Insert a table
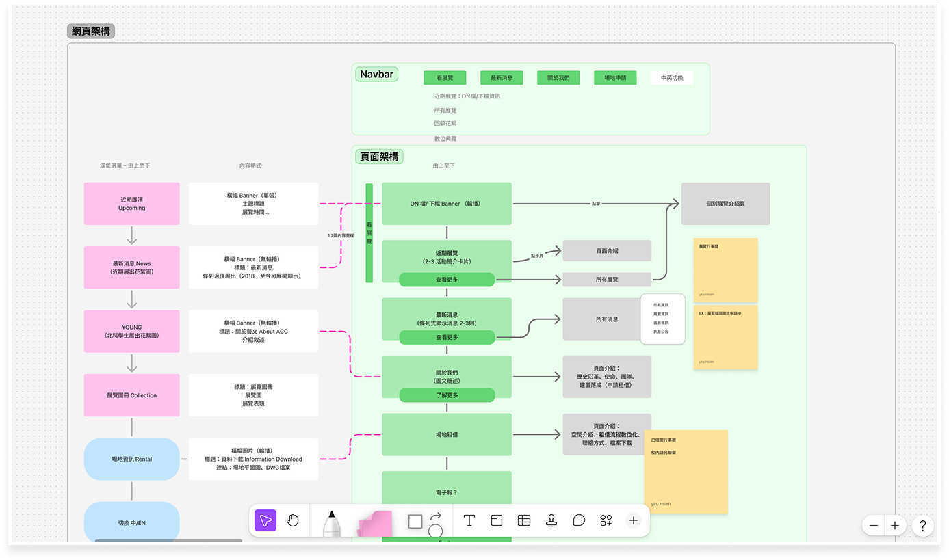 pyautogui.click(x=524, y=521)
